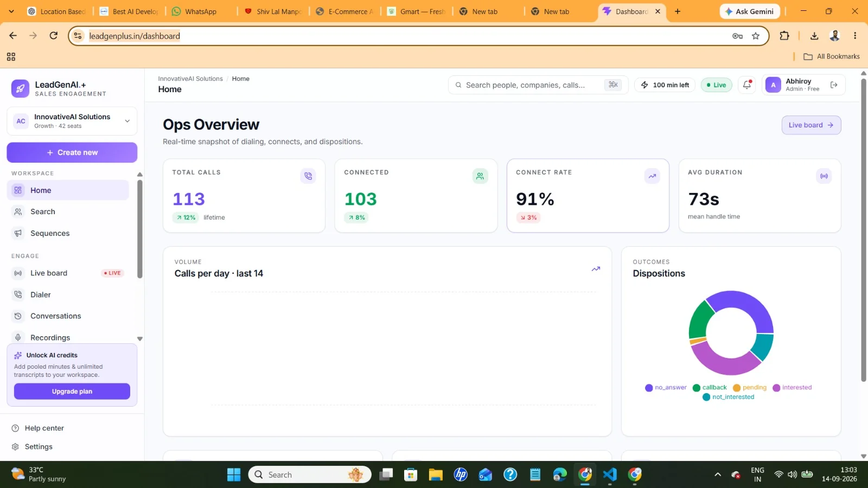
Task: Click the sidebar scroll down arrow
Action: (x=140, y=339)
